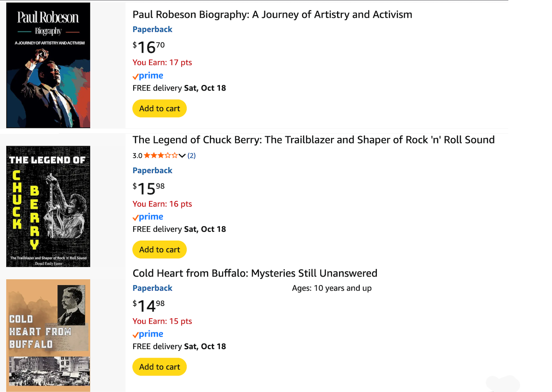552x392 pixels.
Task: Select Paperback format for Cold Heart from Buffalo
Action: (152, 288)
